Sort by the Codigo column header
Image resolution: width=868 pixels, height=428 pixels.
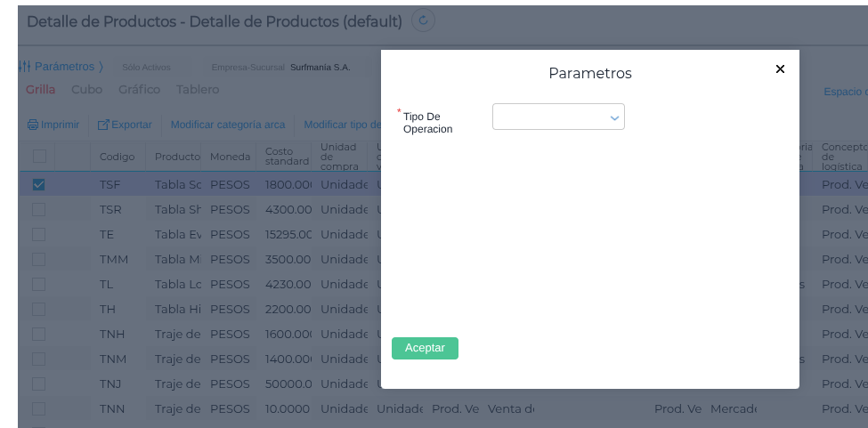117,157
